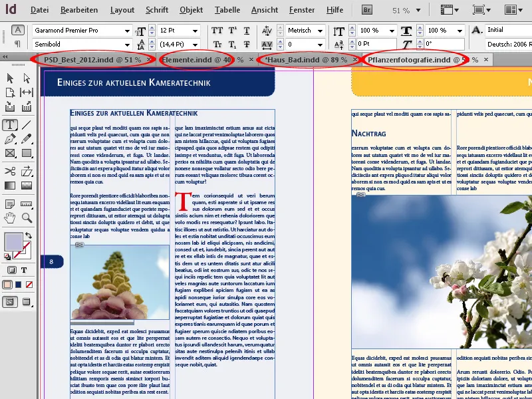This screenshot has width=532, height=399.
Task: Open Garamond Premier Pro font family dropdown
Action: 127,31
